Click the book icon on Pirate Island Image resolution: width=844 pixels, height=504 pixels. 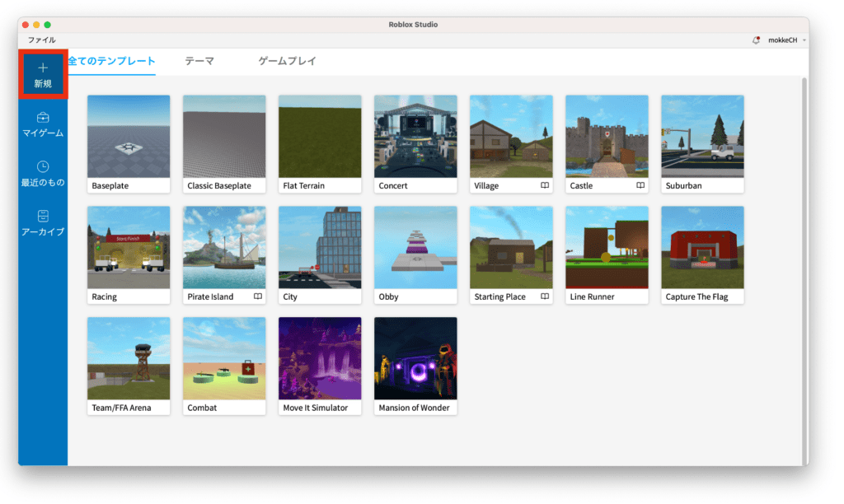coord(257,296)
